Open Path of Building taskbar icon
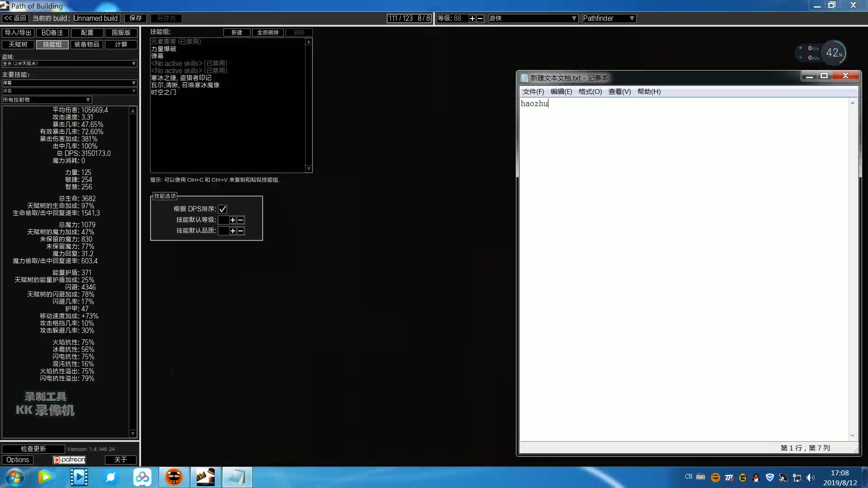 pos(206,477)
